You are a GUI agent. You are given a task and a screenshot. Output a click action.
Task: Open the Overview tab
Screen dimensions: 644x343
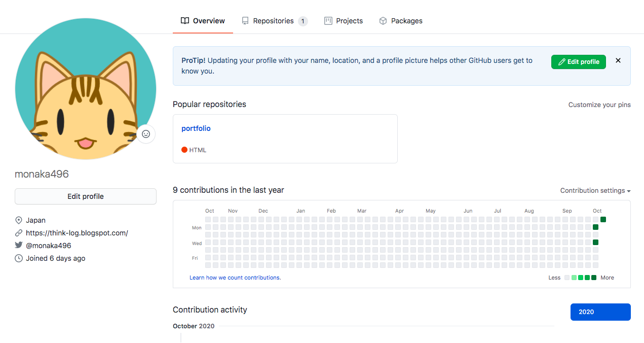click(203, 21)
